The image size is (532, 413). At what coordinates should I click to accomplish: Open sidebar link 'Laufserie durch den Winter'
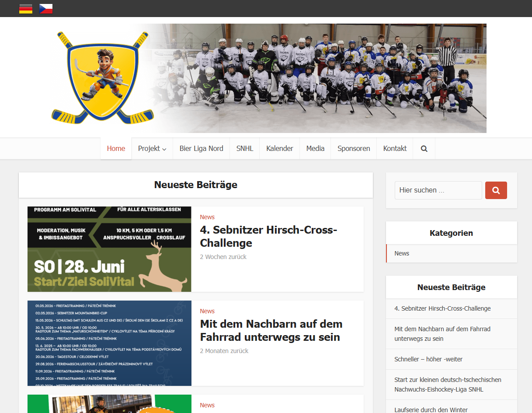(431, 410)
